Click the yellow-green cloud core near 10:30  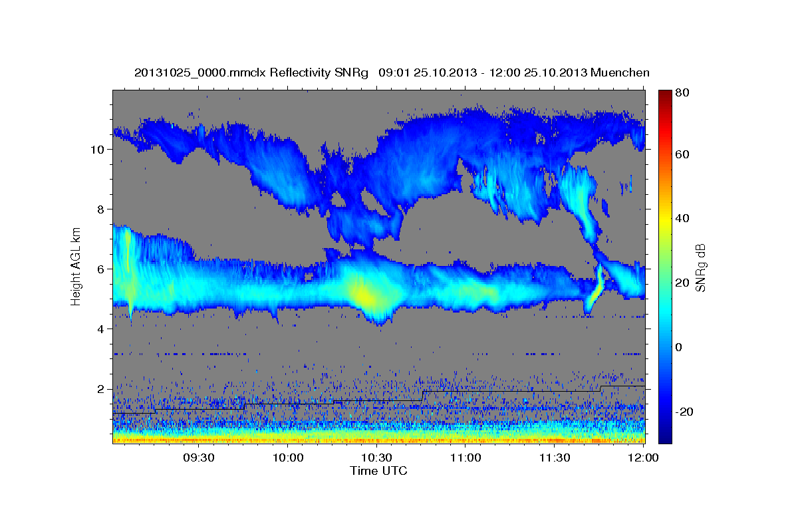(366, 295)
